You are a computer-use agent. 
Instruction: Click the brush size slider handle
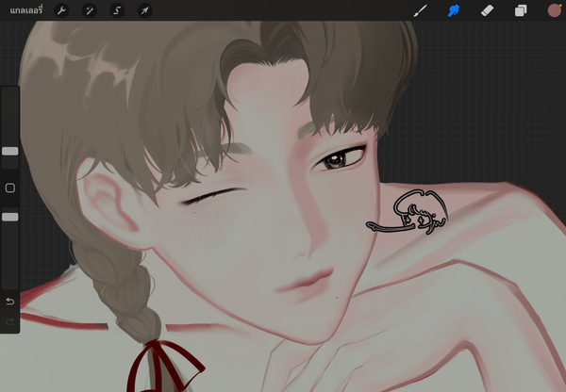tap(10, 151)
